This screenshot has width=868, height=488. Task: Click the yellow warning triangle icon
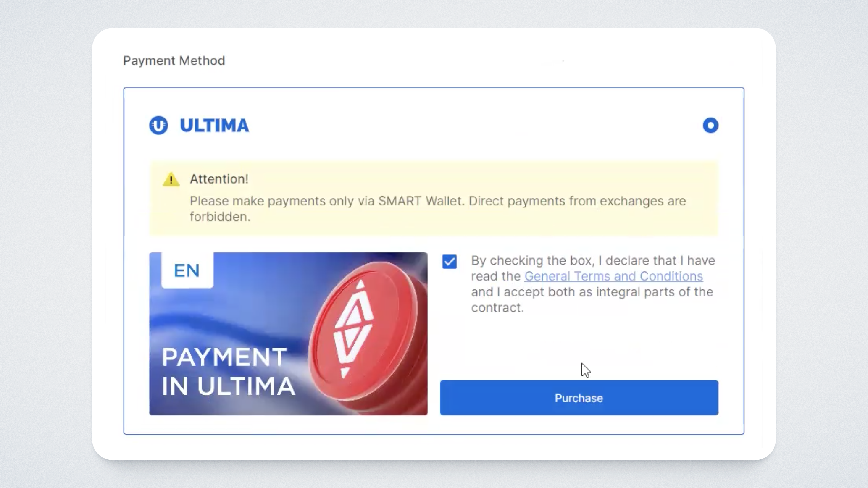171,180
